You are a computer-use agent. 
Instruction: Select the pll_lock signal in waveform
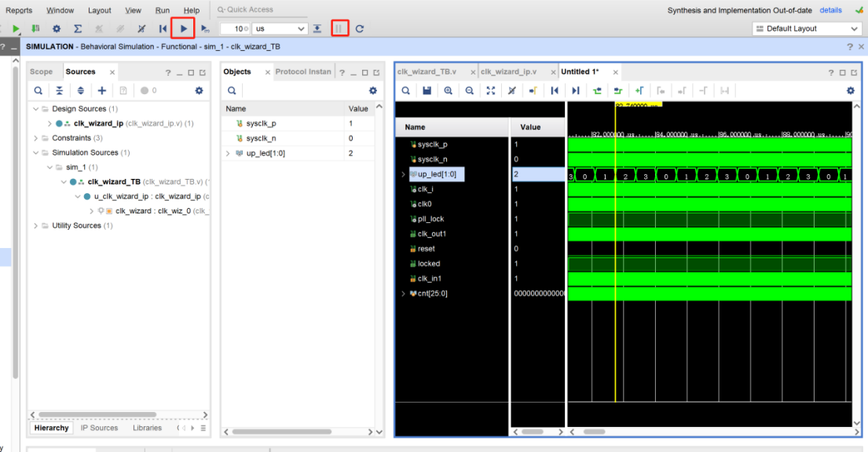(430, 219)
